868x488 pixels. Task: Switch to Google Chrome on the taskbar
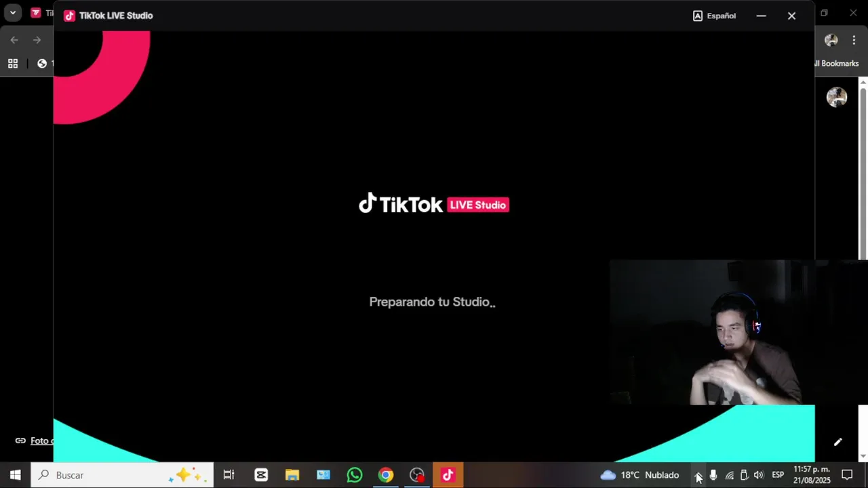point(386,475)
